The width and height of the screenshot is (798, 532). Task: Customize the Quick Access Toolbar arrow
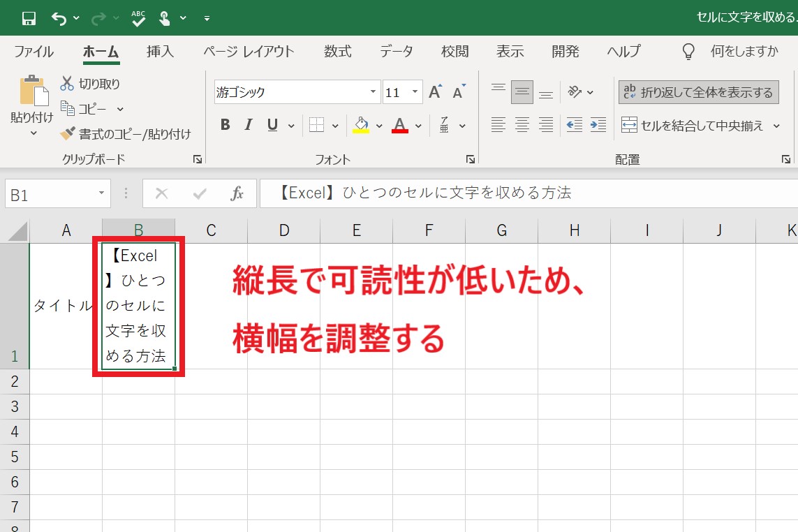click(x=207, y=18)
